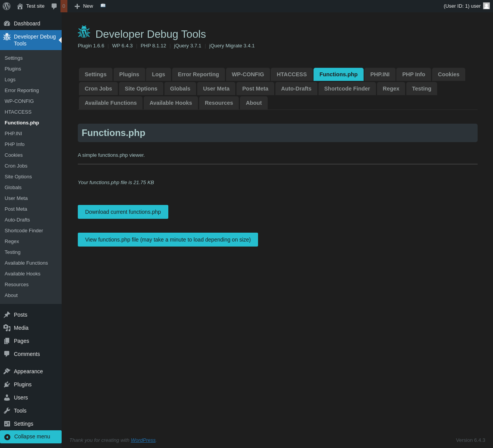Click the book icon in admin bar
Image resolution: width=493 pixels, height=448 pixels.
click(x=103, y=6)
